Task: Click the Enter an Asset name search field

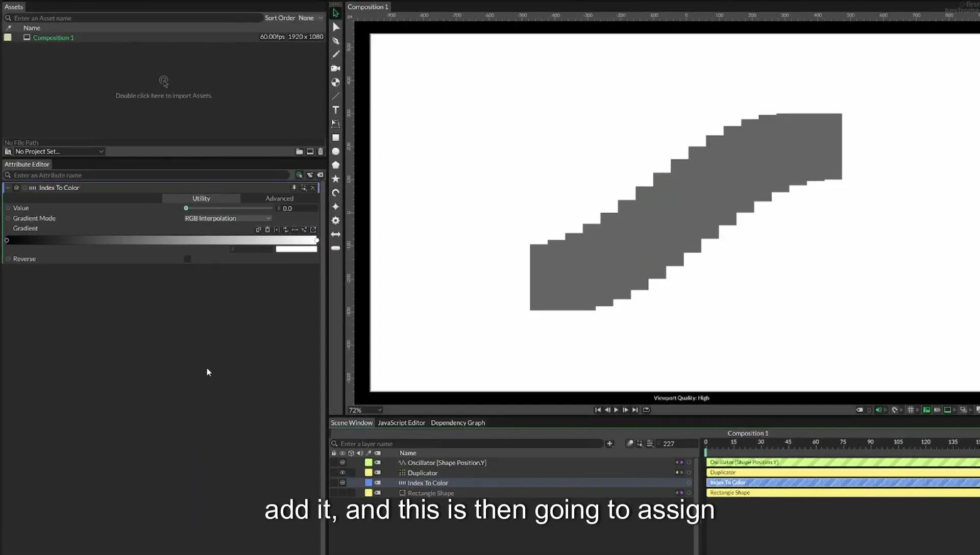Action: click(133, 18)
